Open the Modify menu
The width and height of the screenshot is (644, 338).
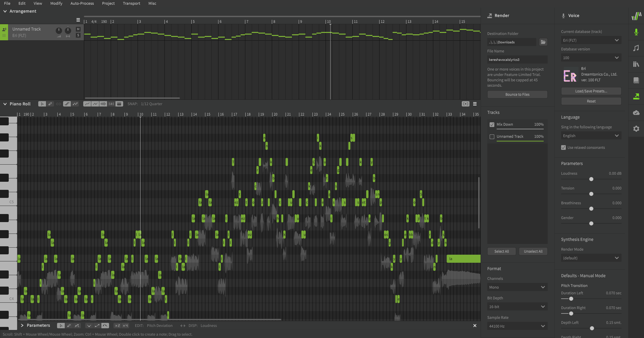pos(56,3)
